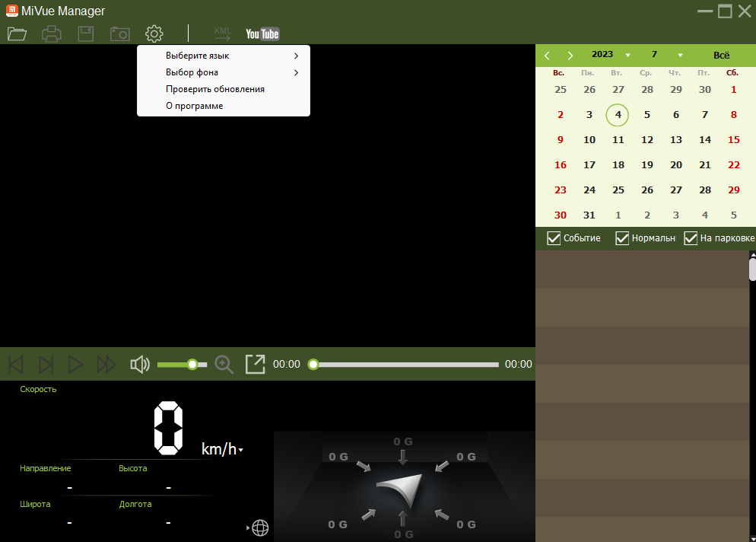Viewport: 756px width, 542px height.
Task: Select July 15 in the calendar
Action: 734,140
